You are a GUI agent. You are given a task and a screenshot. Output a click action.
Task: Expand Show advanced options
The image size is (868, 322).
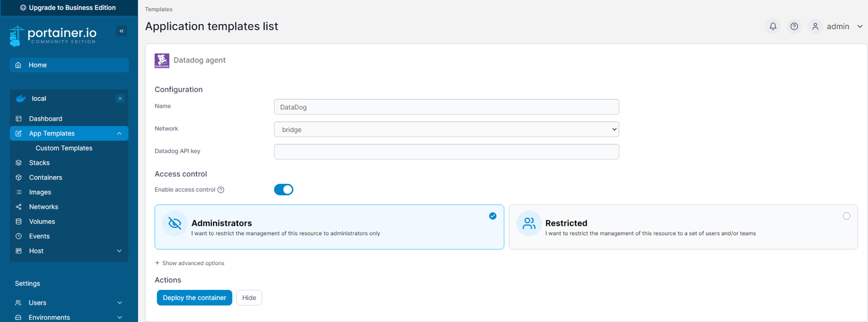(189, 263)
